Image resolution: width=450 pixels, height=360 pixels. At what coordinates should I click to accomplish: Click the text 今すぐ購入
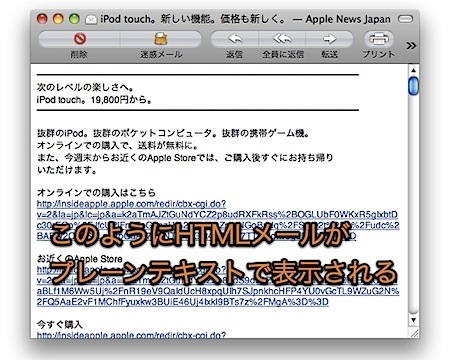click(x=59, y=324)
